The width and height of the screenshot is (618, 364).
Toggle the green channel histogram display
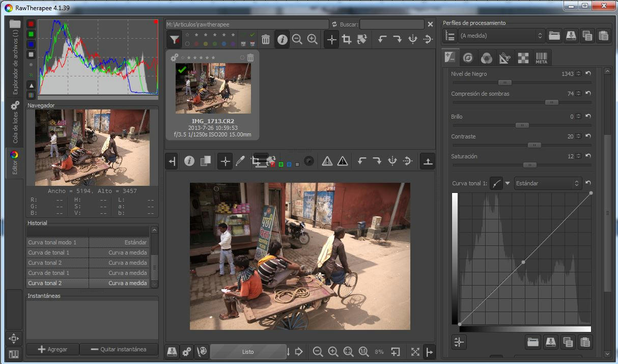point(31,34)
